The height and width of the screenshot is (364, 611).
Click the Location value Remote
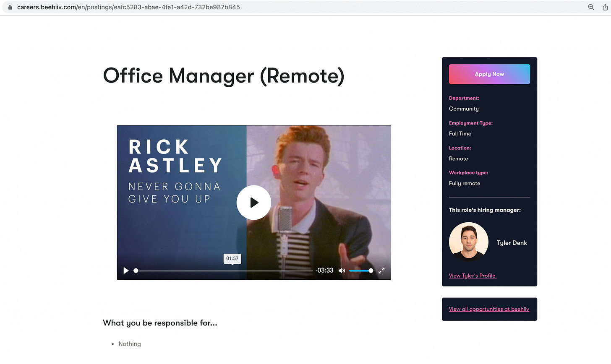458,159
